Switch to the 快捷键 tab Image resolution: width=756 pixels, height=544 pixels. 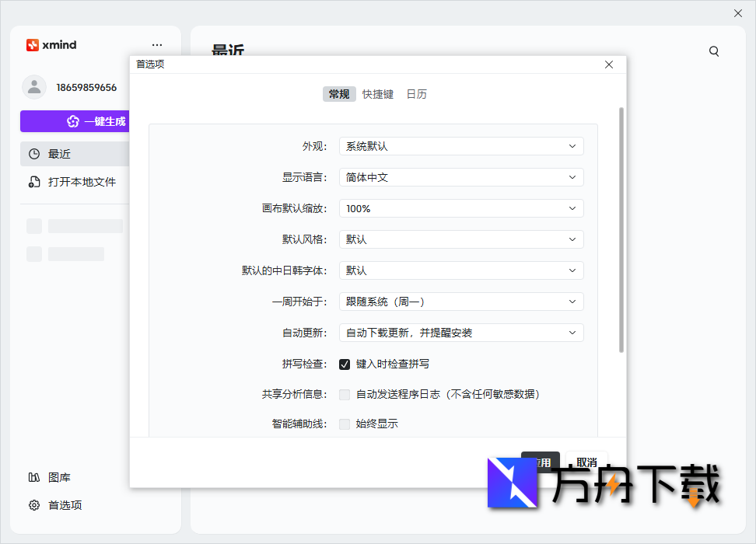point(378,93)
